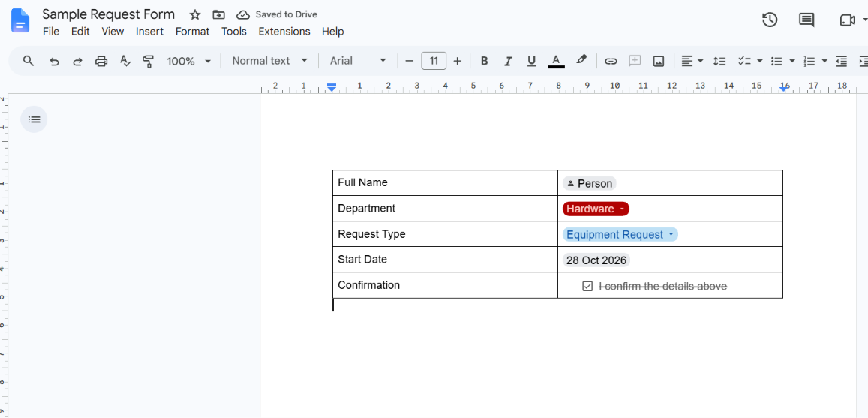Screen dimensions: 868x418
Task: Click the add comment icon
Action: pyautogui.click(x=635, y=61)
